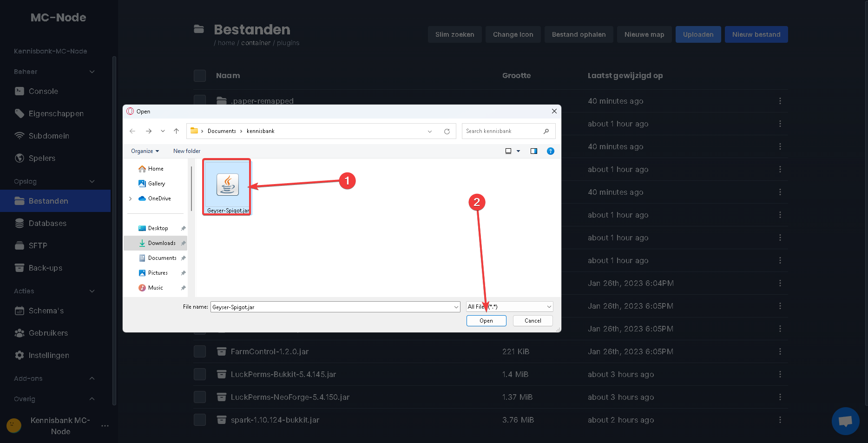Click the Slim zoeken button
The width and height of the screenshot is (868, 443).
pos(454,34)
